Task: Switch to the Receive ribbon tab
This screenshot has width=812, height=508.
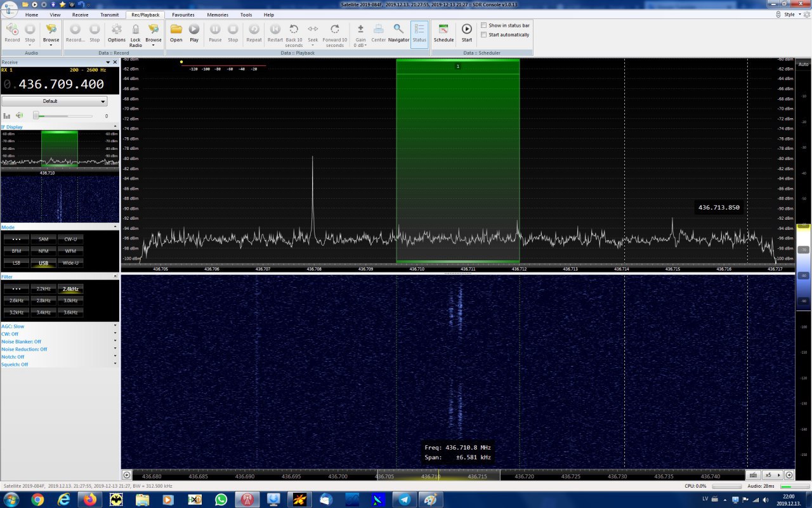Action: 80,15
